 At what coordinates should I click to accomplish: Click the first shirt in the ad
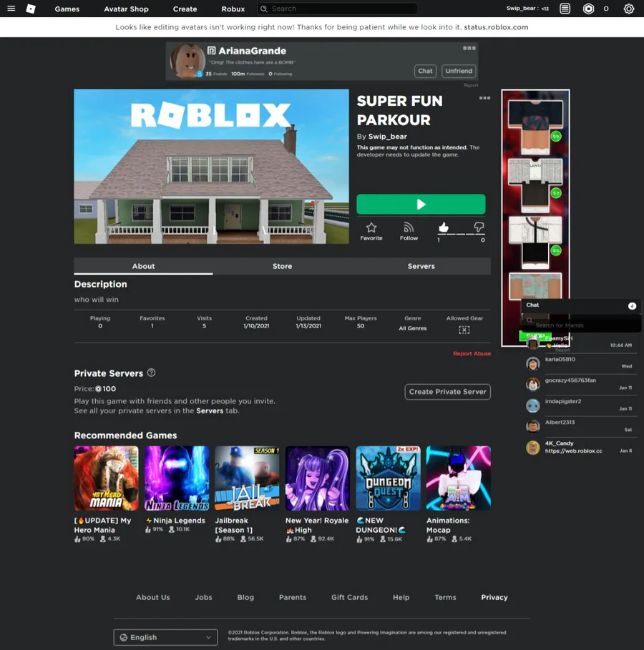535,127
